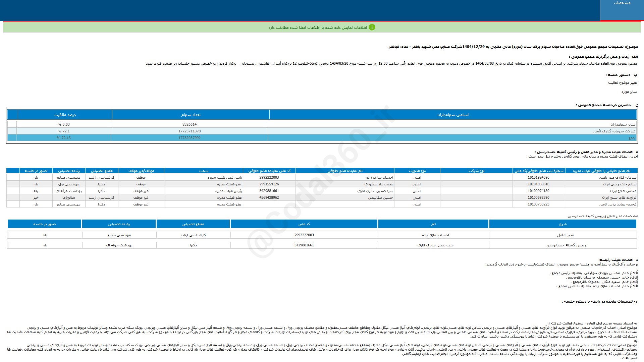Click board member 'توسعه معادن پارس تامین'

[618, 204]
